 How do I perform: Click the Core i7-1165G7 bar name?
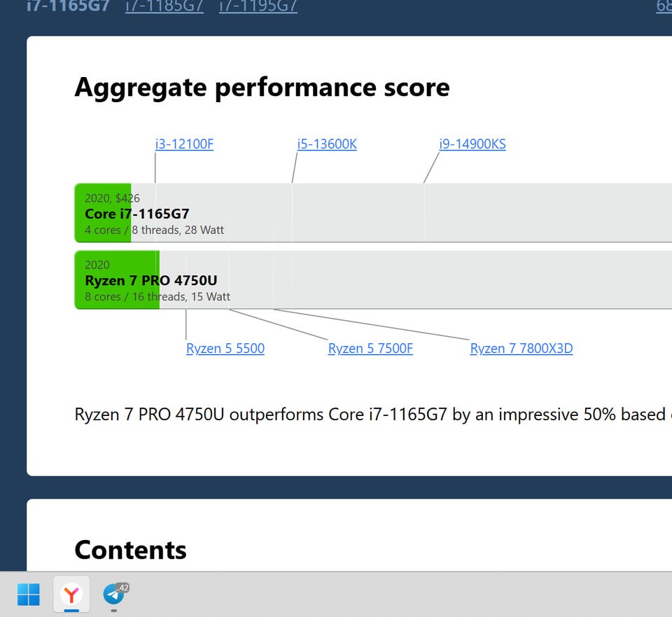tap(137, 214)
